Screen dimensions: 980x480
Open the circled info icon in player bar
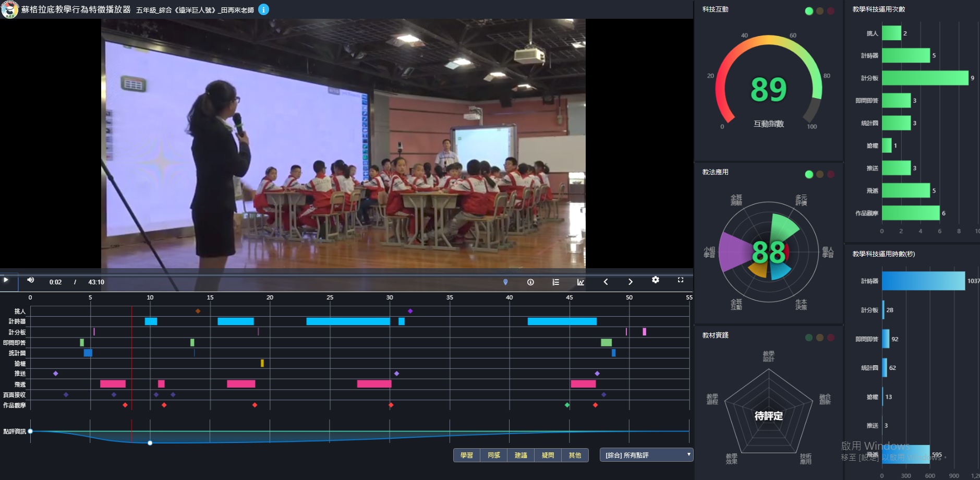pyautogui.click(x=530, y=282)
